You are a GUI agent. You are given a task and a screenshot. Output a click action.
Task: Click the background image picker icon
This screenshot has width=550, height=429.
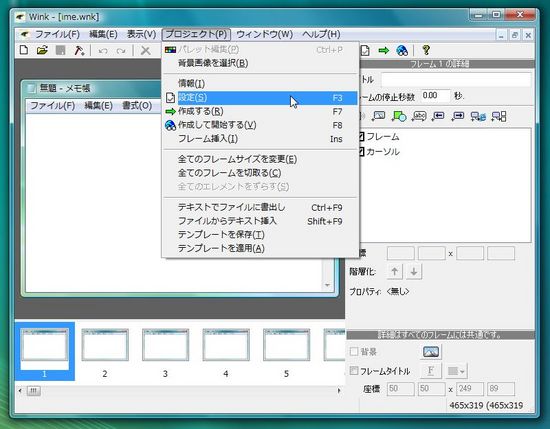431,351
